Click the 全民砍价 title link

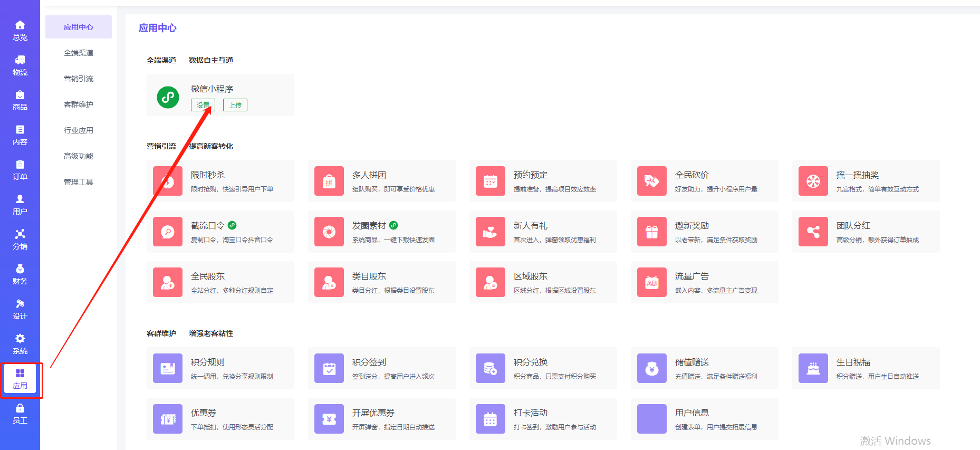691,175
